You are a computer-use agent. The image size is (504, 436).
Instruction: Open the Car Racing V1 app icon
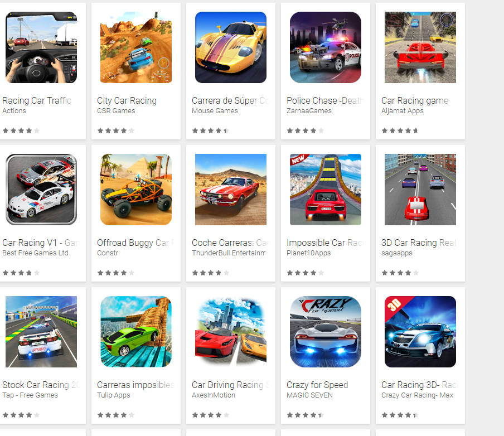tap(41, 190)
